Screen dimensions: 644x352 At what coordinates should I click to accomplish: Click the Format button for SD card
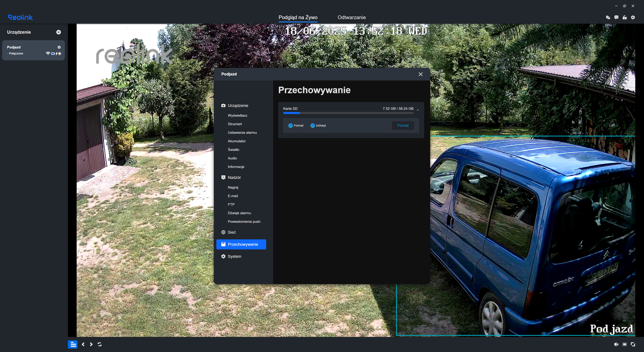pyautogui.click(x=403, y=125)
